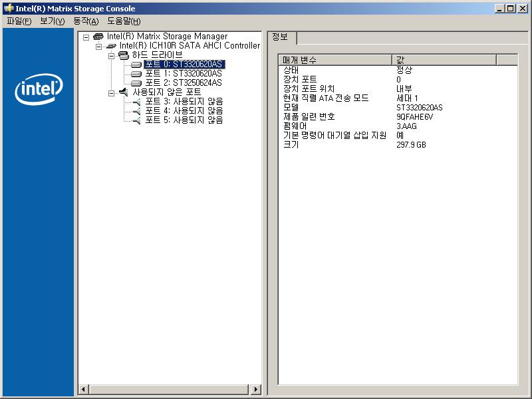Viewport: 532px width, 399px height.
Task: Click the AHCI Controller chip icon
Action: (x=111, y=46)
